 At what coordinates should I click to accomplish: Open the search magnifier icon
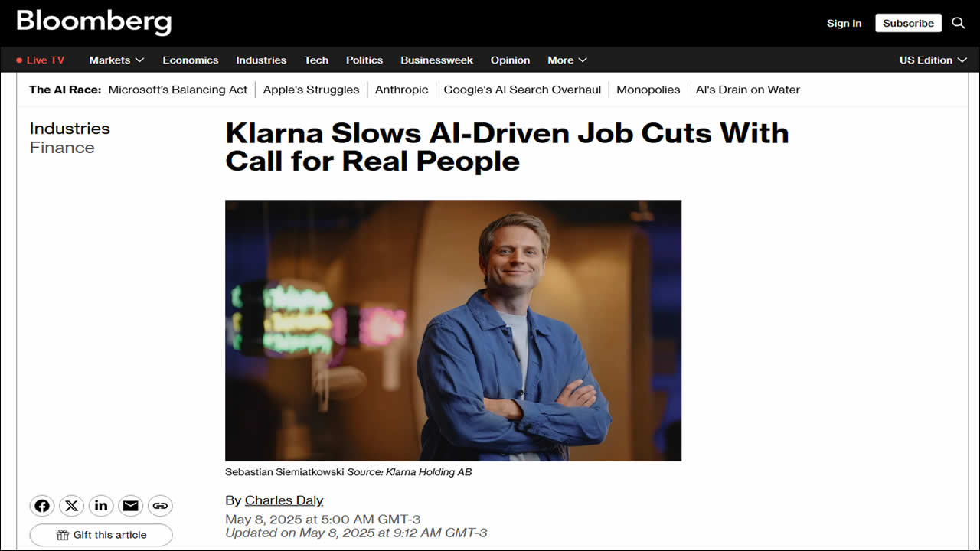point(958,23)
